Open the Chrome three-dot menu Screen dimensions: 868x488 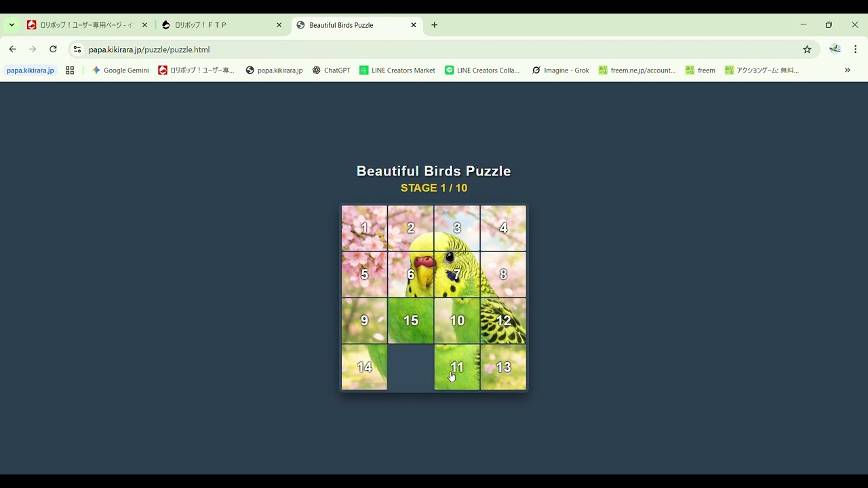tap(856, 49)
